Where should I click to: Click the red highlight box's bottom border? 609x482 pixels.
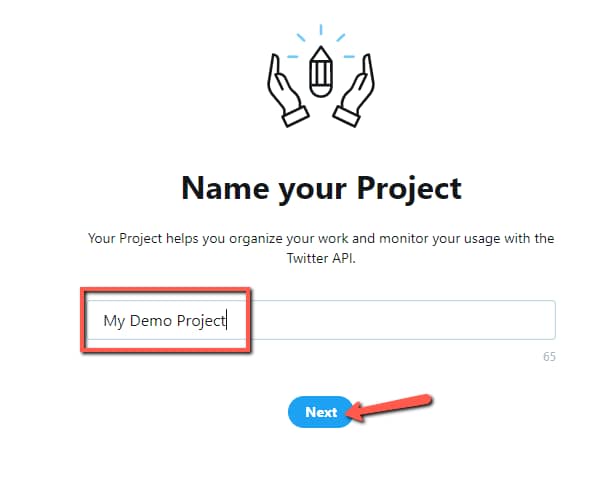pyautogui.click(x=165, y=349)
